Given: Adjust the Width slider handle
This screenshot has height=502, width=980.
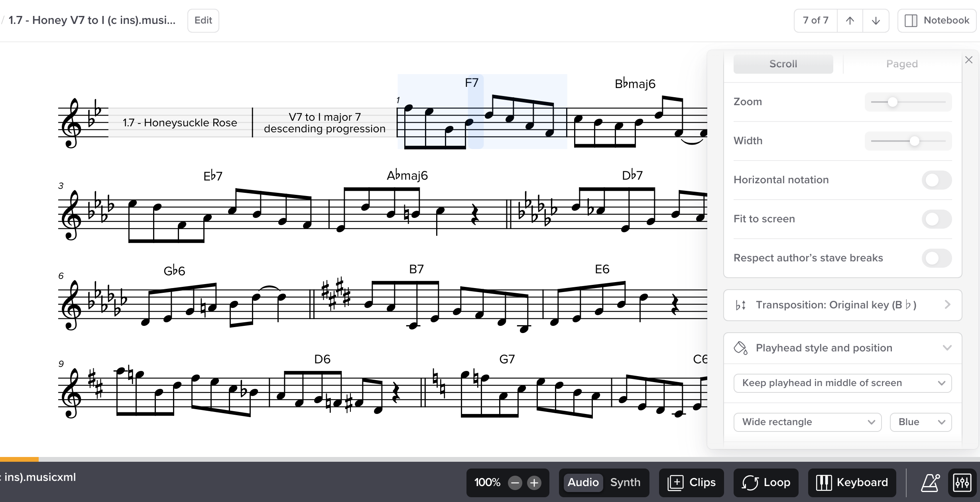Looking at the screenshot, I should (x=914, y=141).
